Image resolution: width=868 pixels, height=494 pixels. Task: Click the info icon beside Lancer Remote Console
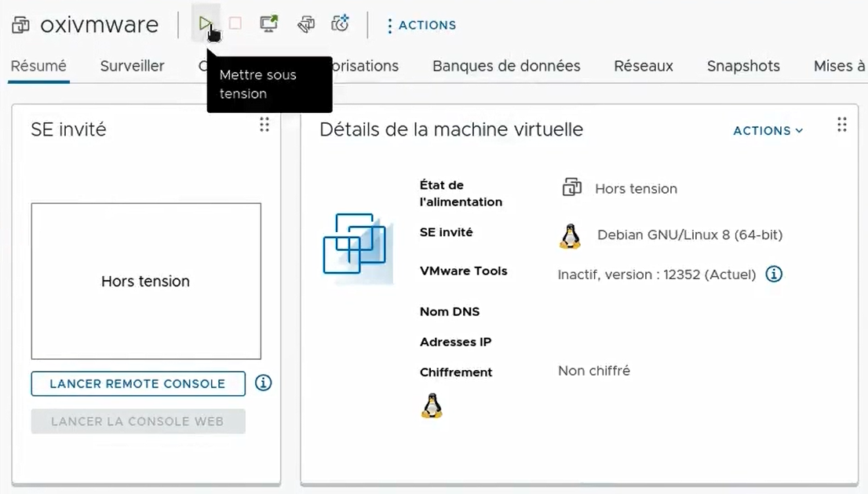click(x=263, y=383)
